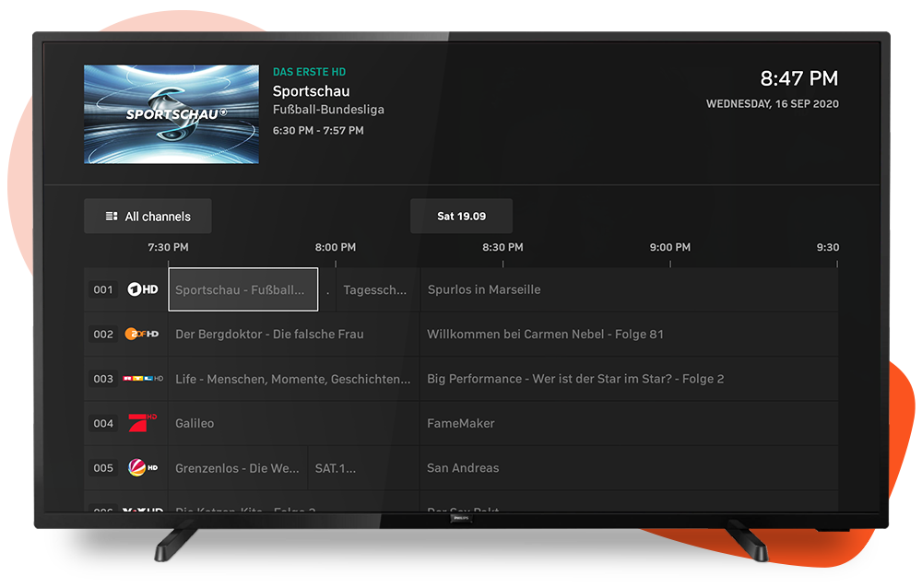Click the 7:30 PM timeline marker

point(168,248)
